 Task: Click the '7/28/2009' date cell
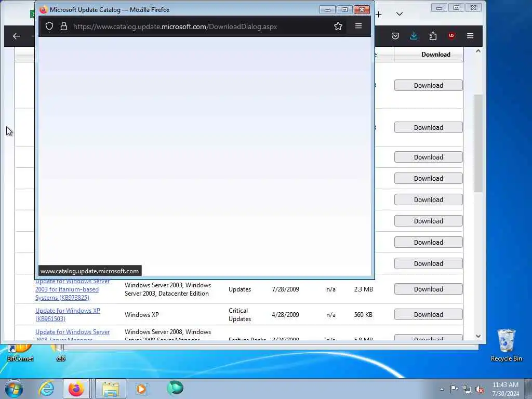pyautogui.click(x=285, y=289)
